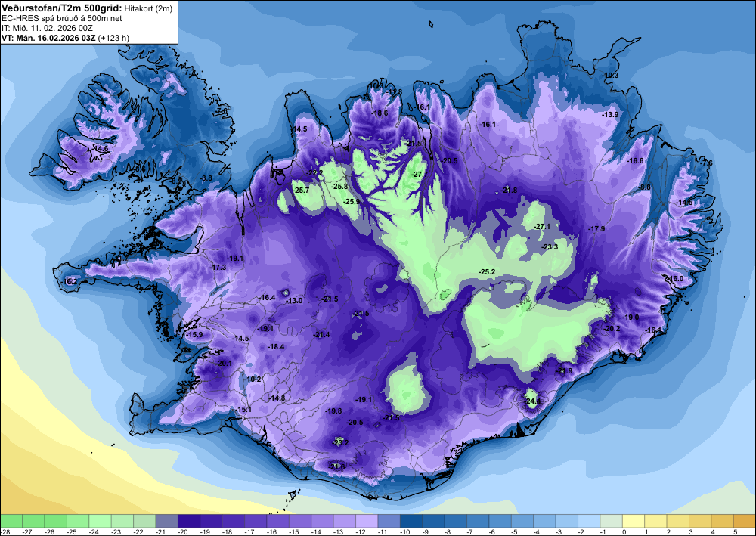Select the -21.4 temperature label

(x=321, y=335)
